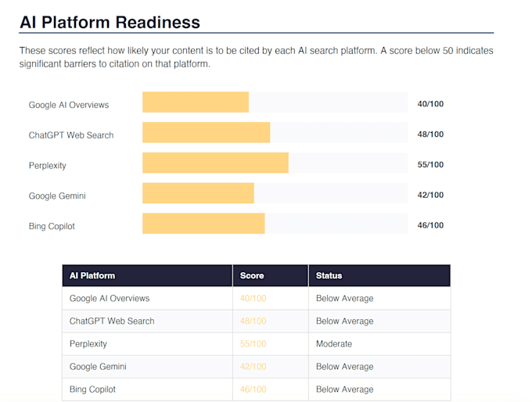Screen dimensions: 532x402
Task: Click the Google AI Overviews progress bar
Action: (275, 102)
